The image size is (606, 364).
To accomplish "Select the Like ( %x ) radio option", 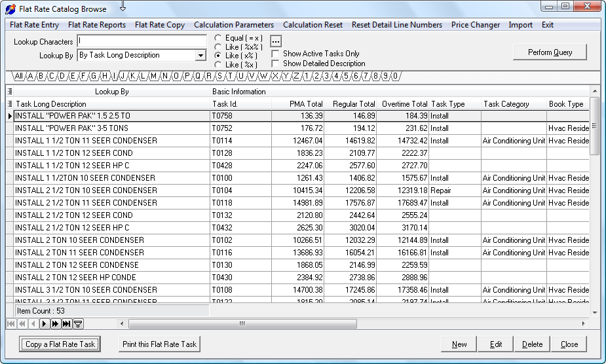I will pyautogui.click(x=218, y=65).
